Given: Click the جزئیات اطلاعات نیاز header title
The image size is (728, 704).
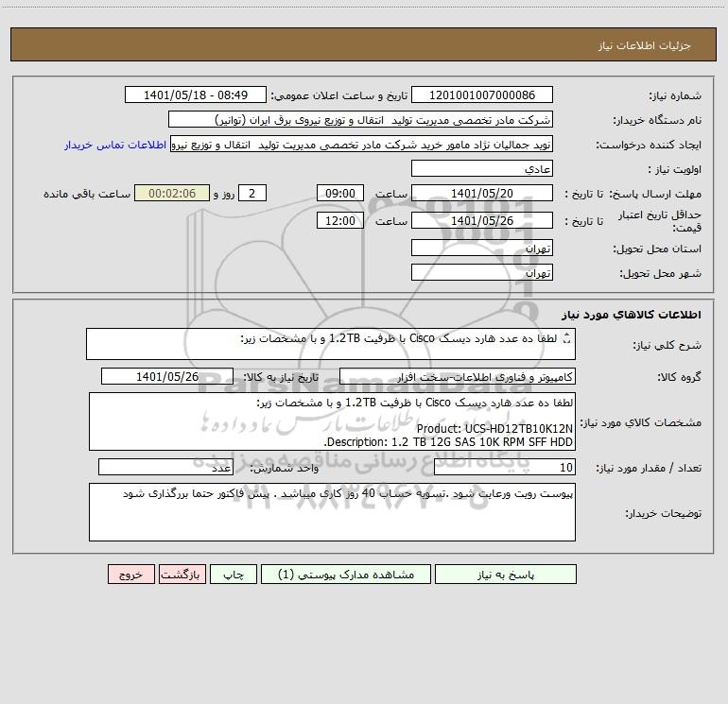Looking at the screenshot, I should click(x=645, y=45).
